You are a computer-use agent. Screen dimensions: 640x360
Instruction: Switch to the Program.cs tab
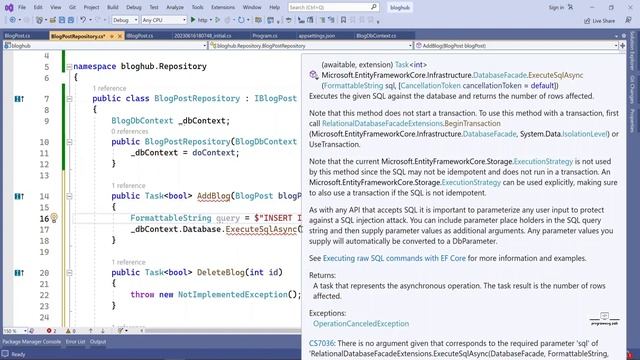coord(264,36)
